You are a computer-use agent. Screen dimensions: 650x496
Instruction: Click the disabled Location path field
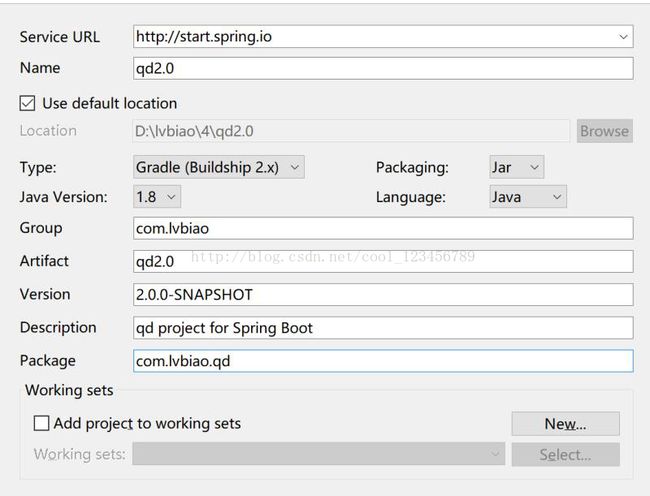coord(351,131)
